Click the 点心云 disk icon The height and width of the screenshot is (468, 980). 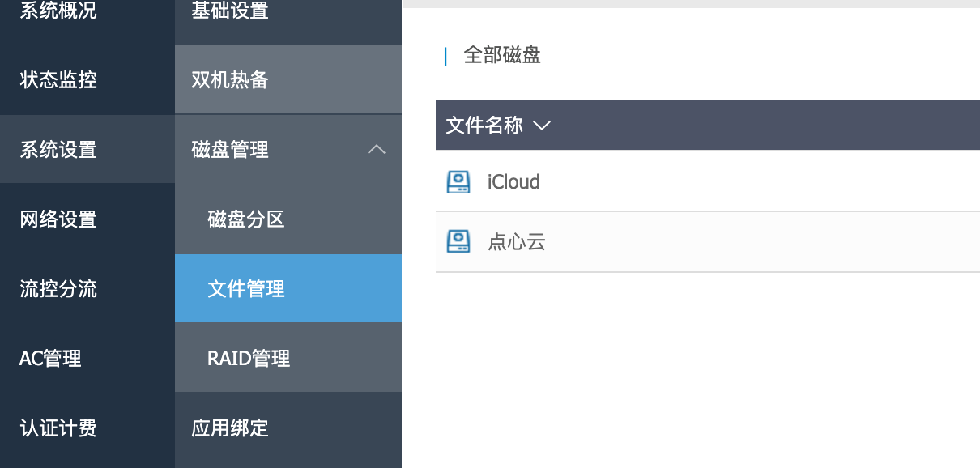458,241
